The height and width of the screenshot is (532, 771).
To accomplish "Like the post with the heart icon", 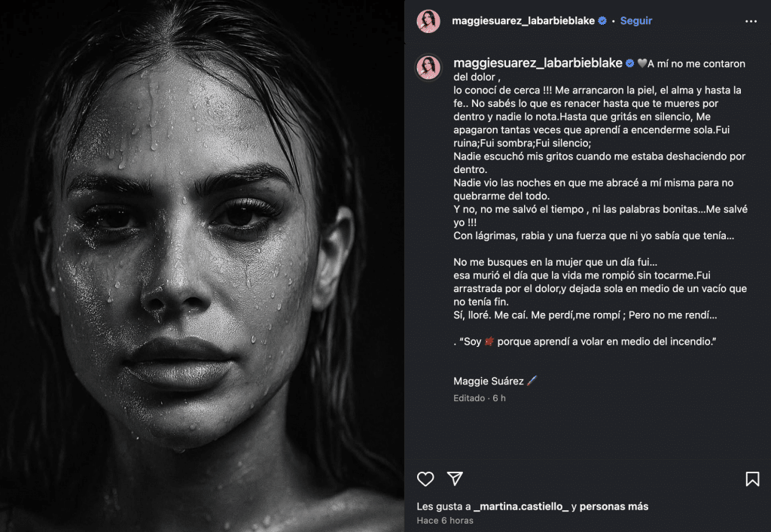I will tap(425, 479).
